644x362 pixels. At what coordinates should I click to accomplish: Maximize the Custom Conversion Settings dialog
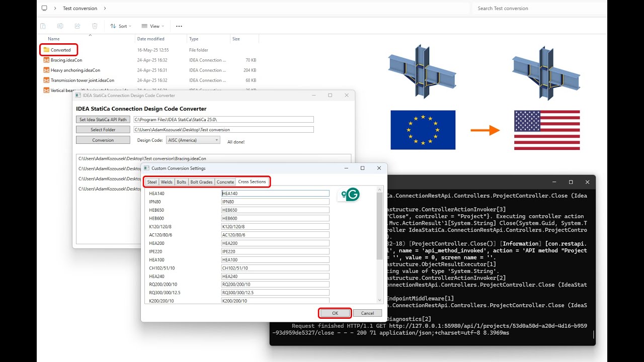pos(362,168)
